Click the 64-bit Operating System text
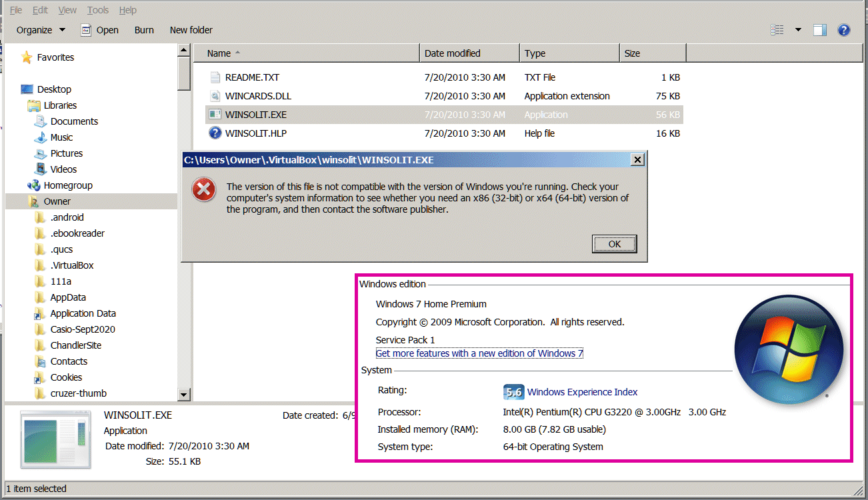This screenshot has width=868, height=500. 553,447
